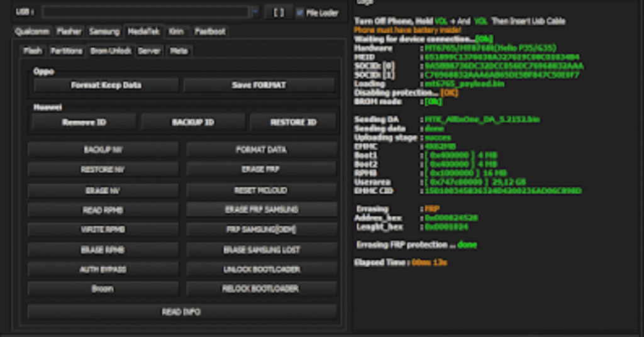644x337 pixels.
Task: Click the RELOCK BOOTLOADER button
Action: tap(262, 289)
